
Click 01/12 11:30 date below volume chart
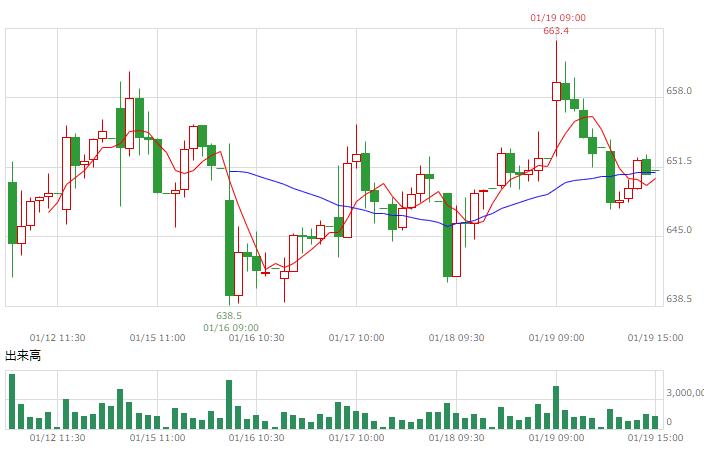pos(57,437)
